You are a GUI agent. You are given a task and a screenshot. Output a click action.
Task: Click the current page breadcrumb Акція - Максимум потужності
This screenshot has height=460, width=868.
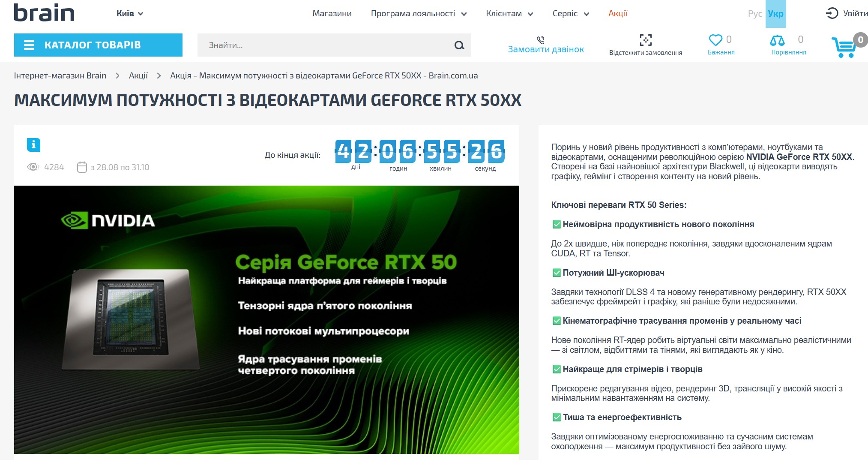[324, 76]
